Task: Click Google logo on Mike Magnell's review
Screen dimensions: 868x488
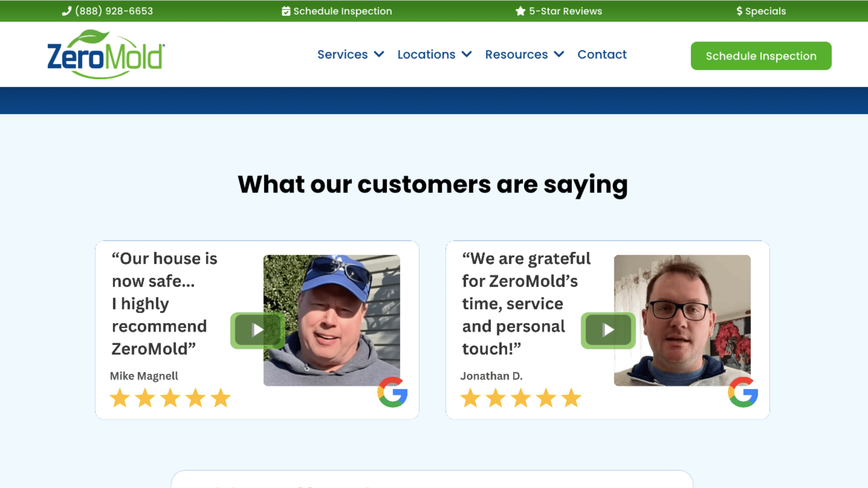Action: (393, 392)
